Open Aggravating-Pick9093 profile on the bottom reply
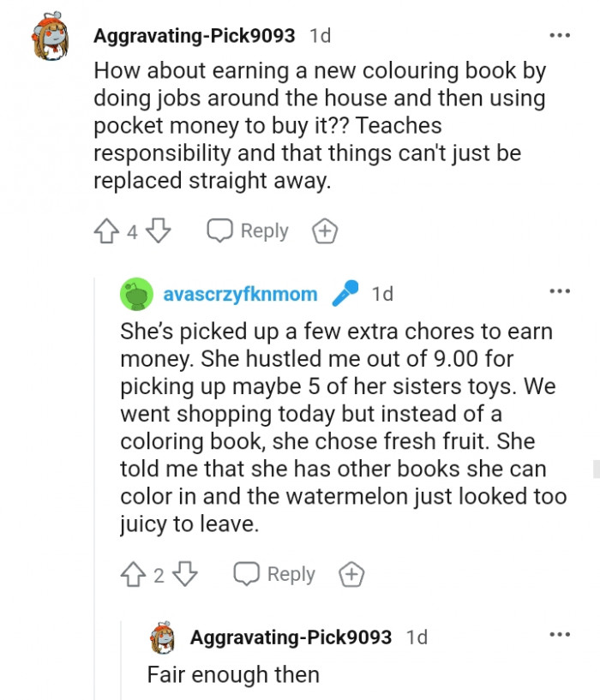This screenshot has width=600, height=700. pyautogui.click(x=291, y=637)
